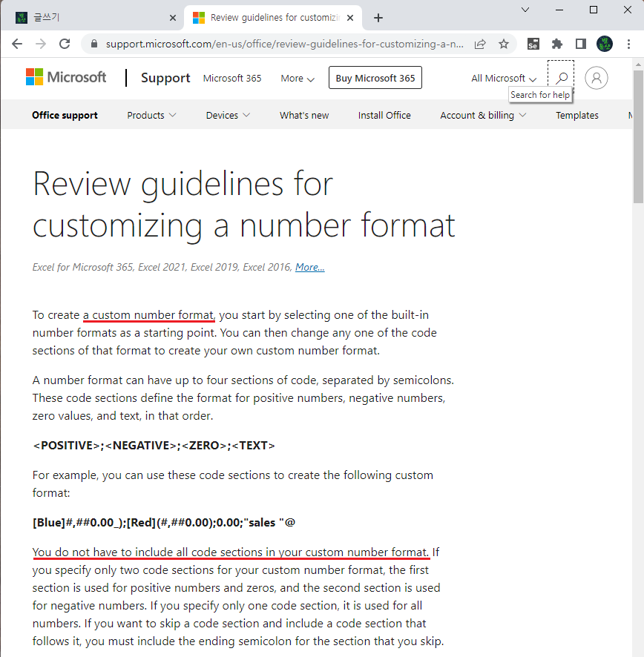
Task: Click the page vertical scrollbar thumb
Action: pyautogui.click(x=638, y=136)
